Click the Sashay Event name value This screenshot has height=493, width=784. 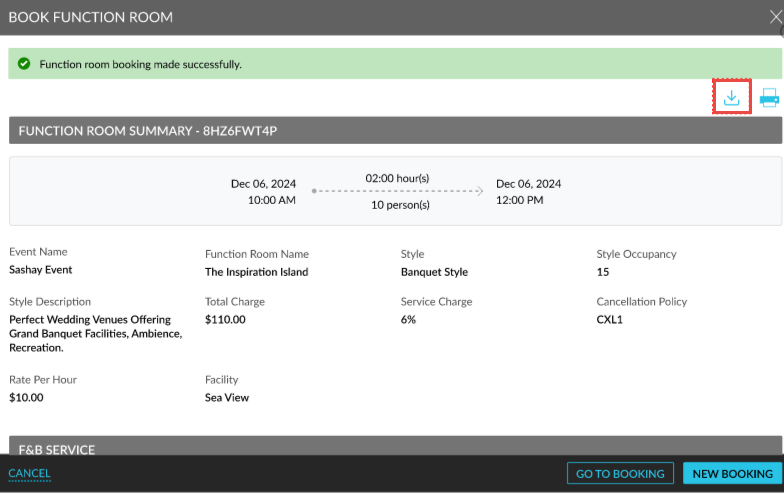tap(41, 270)
